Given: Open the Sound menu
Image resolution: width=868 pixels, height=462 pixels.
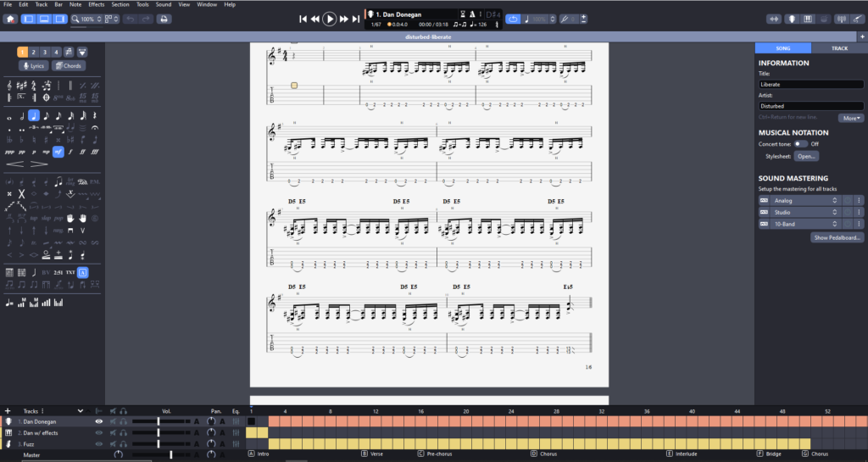Looking at the screenshot, I should [164, 4].
